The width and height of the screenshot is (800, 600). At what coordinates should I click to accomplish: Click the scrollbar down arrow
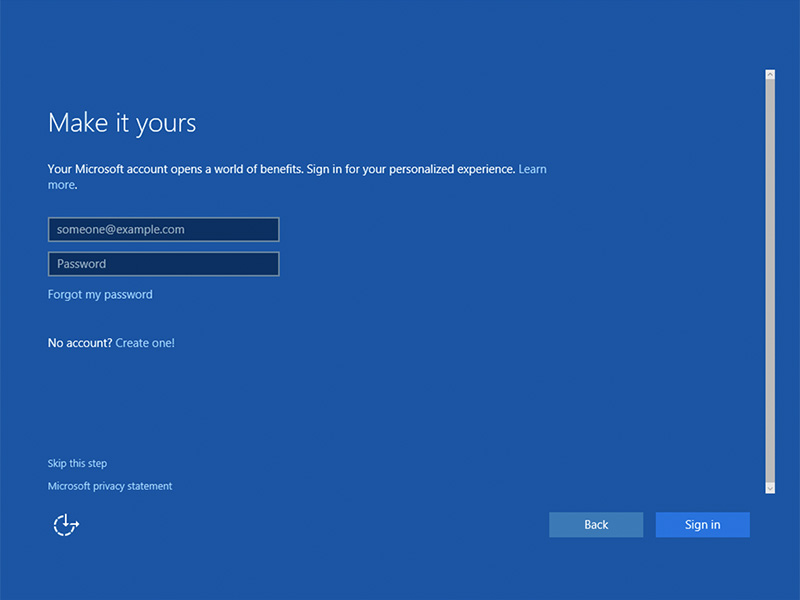pyautogui.click(x=769, y=487)
